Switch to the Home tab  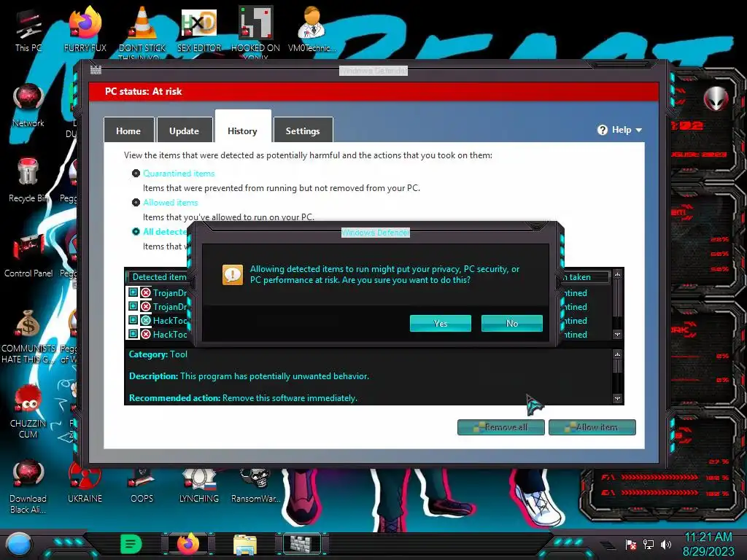pos(128,130)
